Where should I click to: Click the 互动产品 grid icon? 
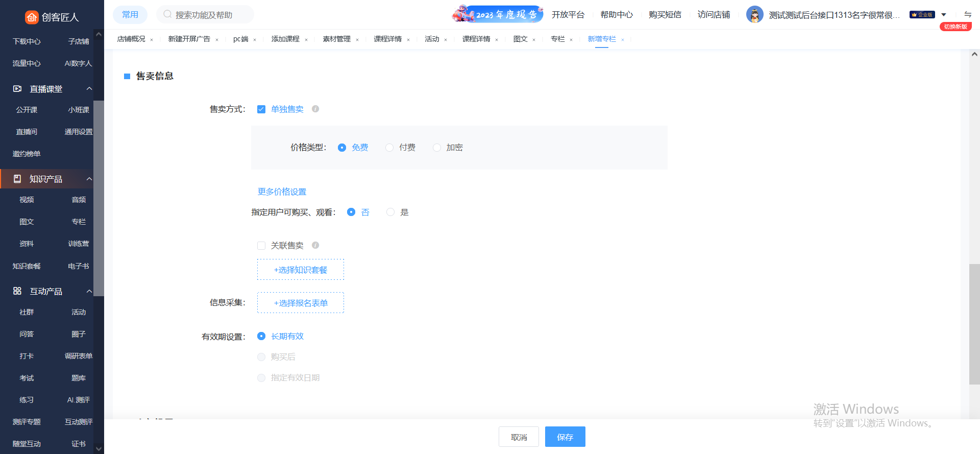click(x=17, y=291)
